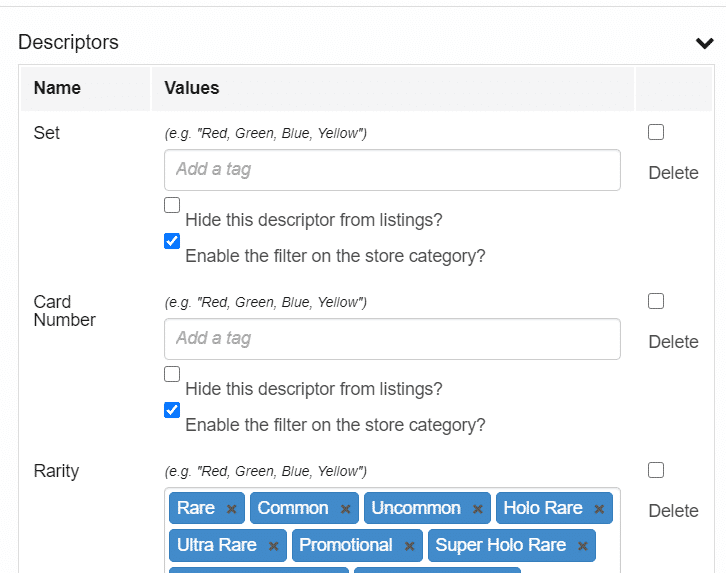The width and height of the screenshot is (726, 573).
Task: Click the Descriptors section heading
Action: [x=69, y=42]
